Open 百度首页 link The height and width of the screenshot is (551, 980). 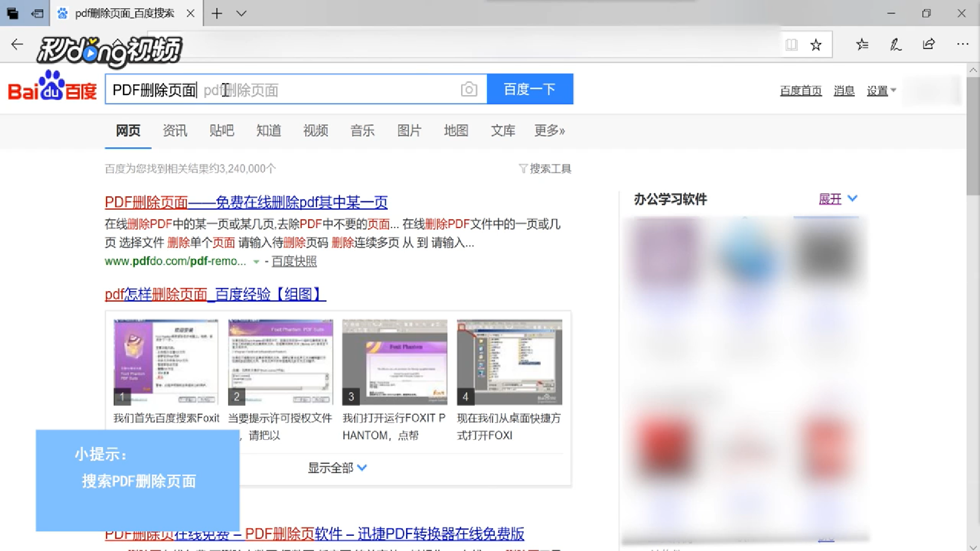coord(801,91)
